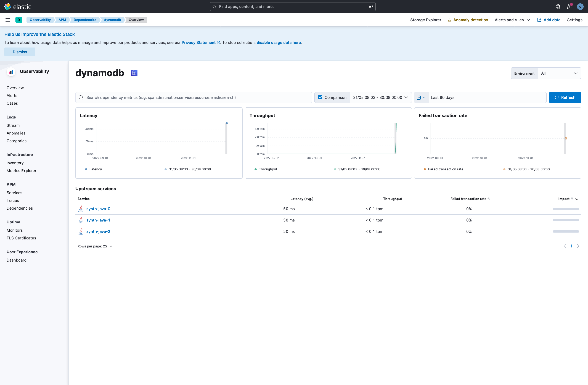Toggle the Comparison checkbox
The height and width of the screenshot is (385, 588).
click(320, 97)
